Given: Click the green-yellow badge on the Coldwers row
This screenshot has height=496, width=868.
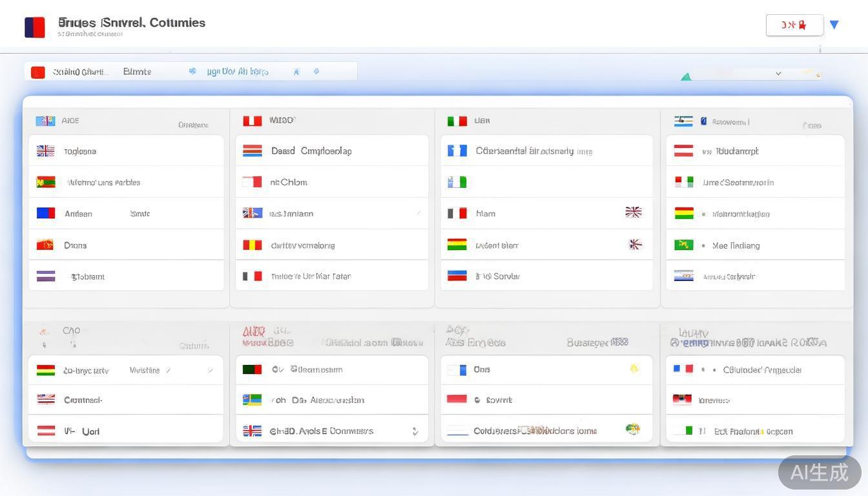Looking at the screenshot, I should pos(632,429).
